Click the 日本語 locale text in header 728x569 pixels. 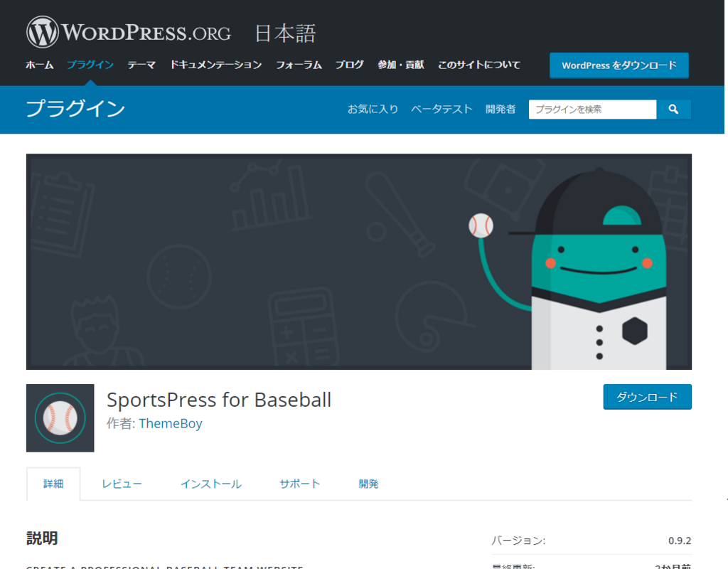(286, 33)
